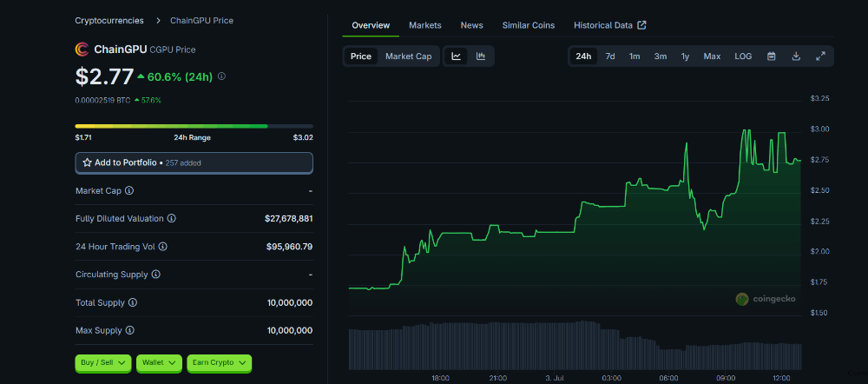The height and width of the screenshot is (384, 868).
Task: Click the 18:00 time axis label
Action: (x=440, y=378)
